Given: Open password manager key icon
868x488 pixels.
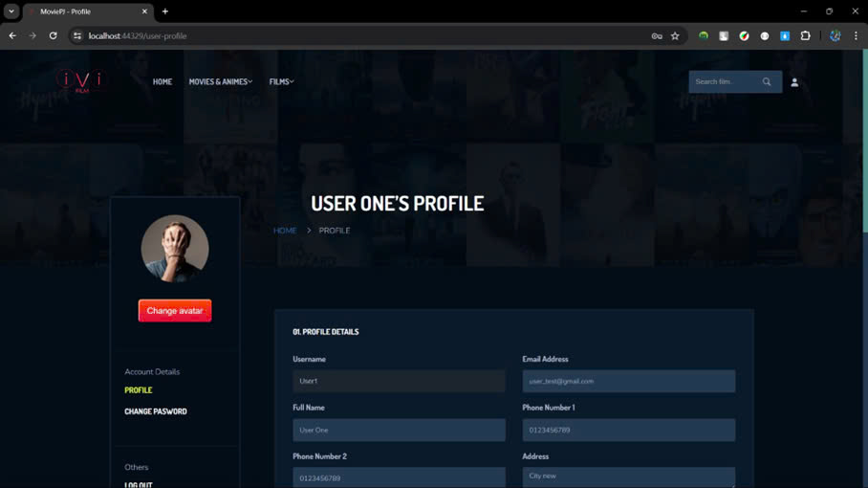Looking at the screenshot, I should (657, 36).
